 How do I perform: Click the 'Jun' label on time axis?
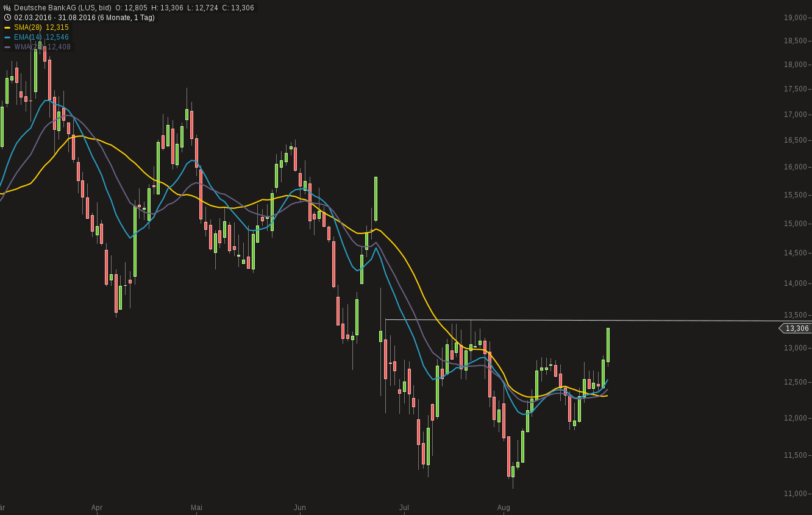click(300, 508)
